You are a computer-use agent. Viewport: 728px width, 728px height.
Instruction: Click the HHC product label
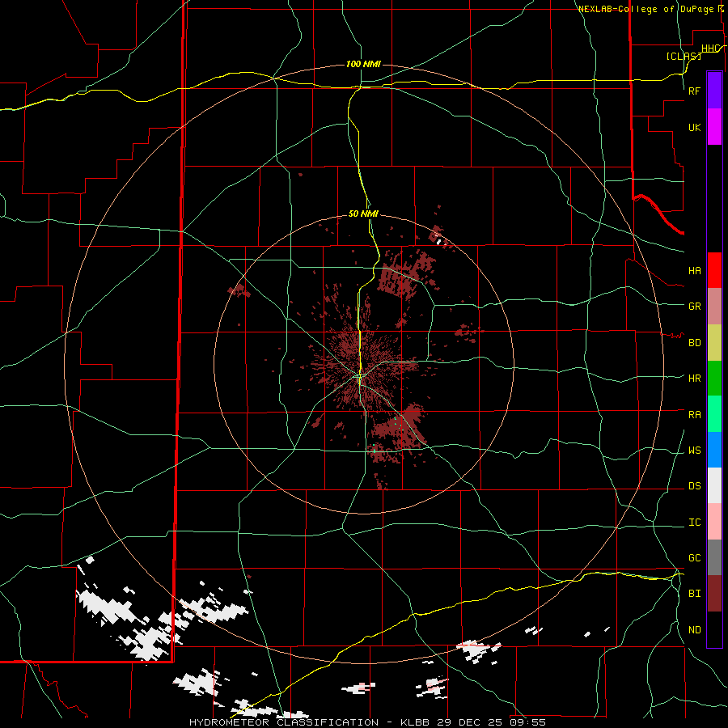710,49
